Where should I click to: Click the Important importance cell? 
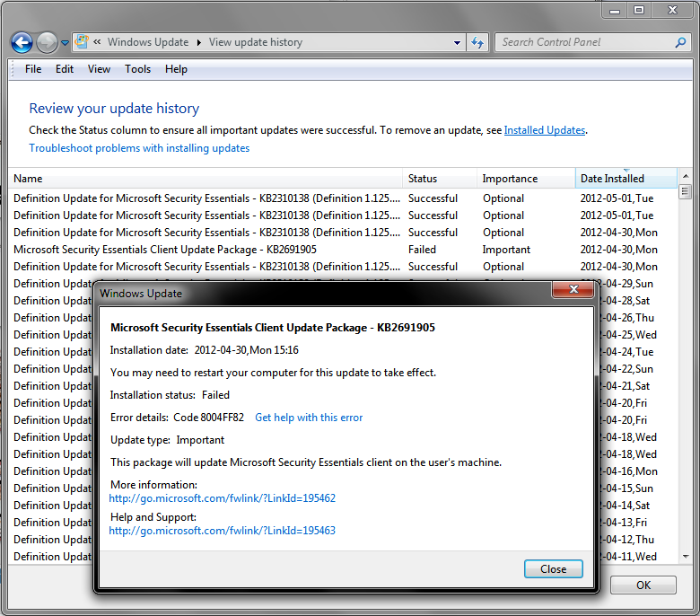506,250
